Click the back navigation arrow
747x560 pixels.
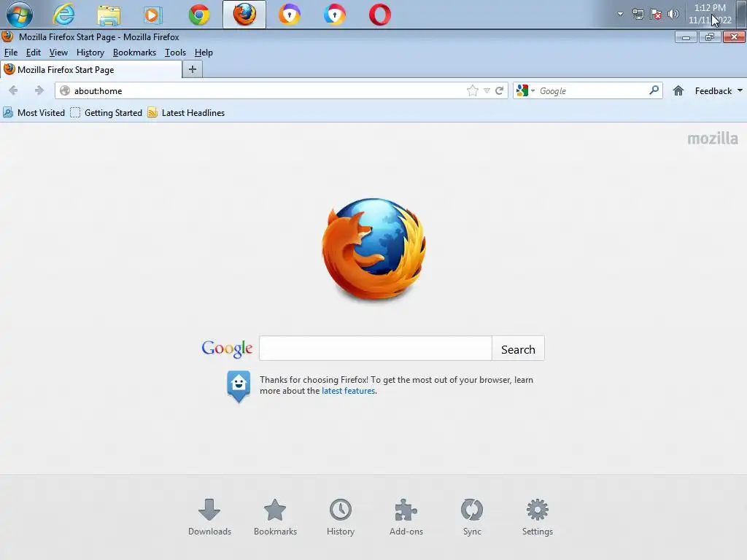tap(13, 90)
